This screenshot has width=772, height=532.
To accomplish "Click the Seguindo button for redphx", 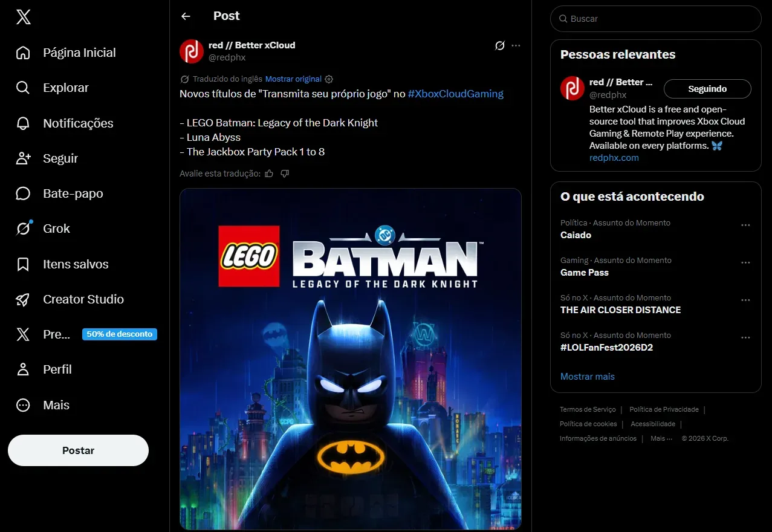I will (707, 89).
